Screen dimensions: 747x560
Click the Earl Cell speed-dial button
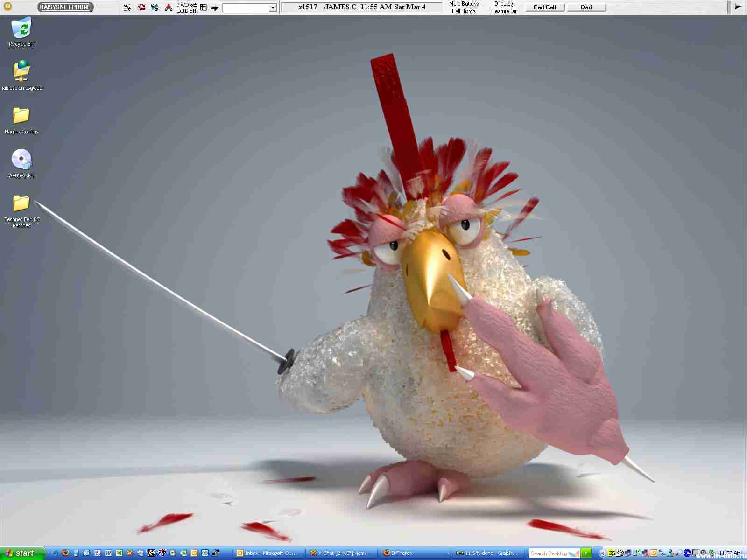545,7
